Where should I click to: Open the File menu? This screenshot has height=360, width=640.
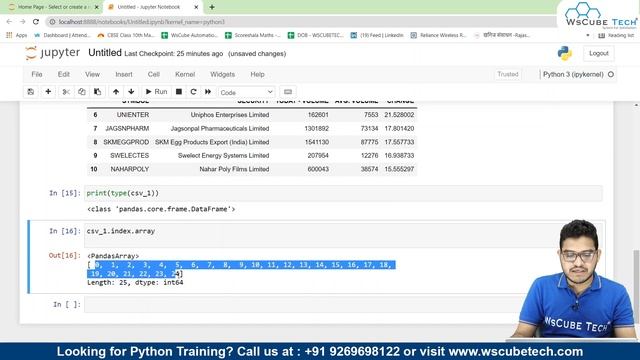point(37,74)
